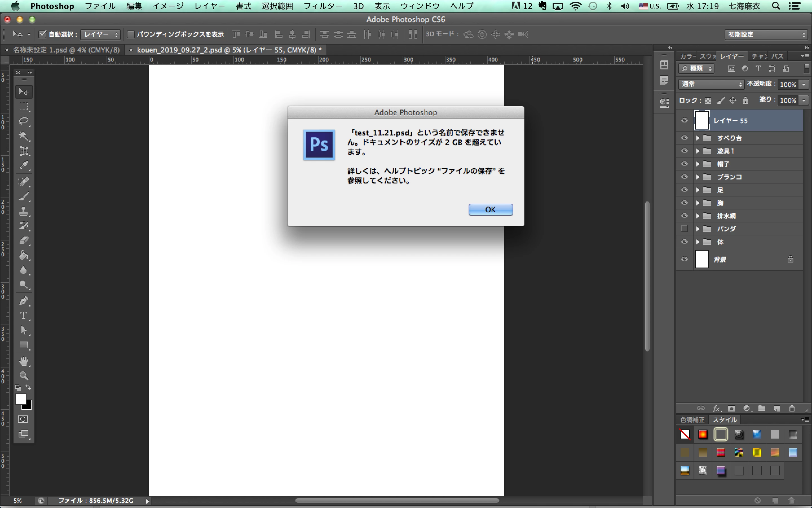Image resolution: width=812 pixels, height=508 pixels.
Task: Toggle lock transparent pixels
Action: 708,100
